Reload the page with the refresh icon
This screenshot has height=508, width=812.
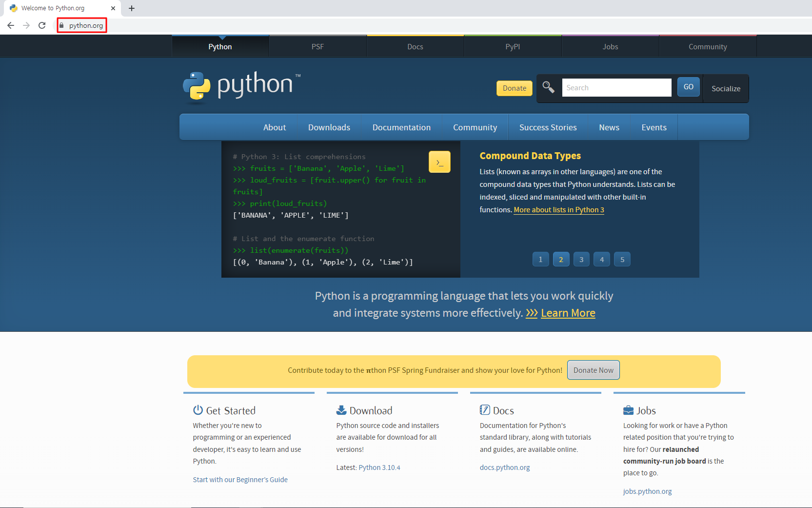[42, 25]
